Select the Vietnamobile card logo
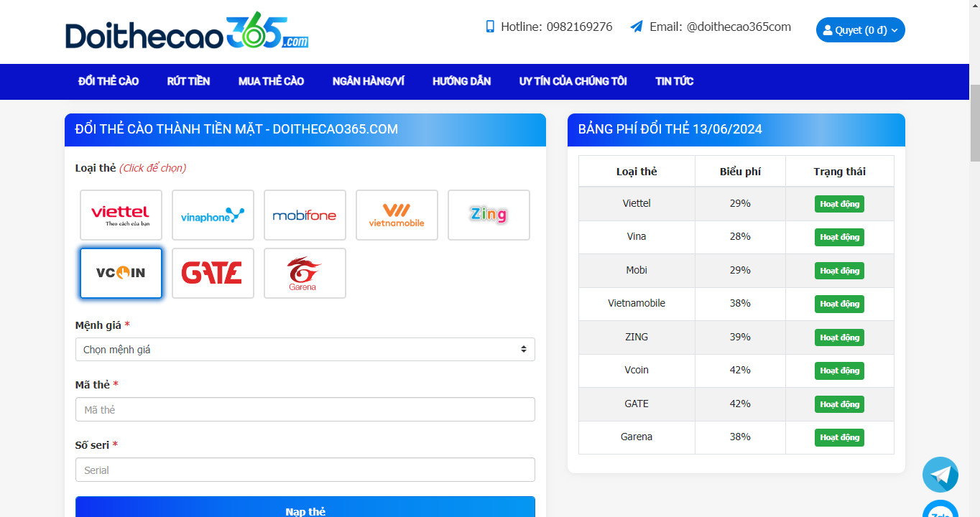The height and width of the screenshot is (517, 980). [397, 215]
